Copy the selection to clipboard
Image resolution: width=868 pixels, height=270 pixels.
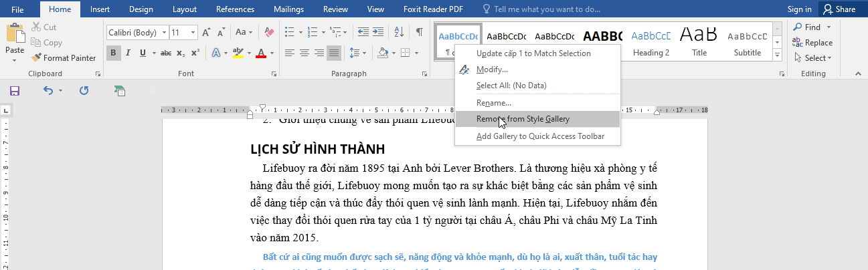(46, 43)
